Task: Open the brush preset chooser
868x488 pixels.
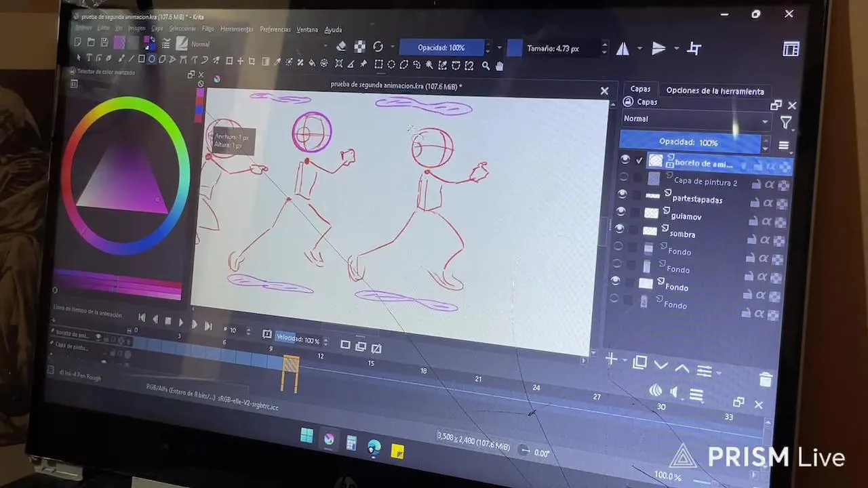Action: 182,43
